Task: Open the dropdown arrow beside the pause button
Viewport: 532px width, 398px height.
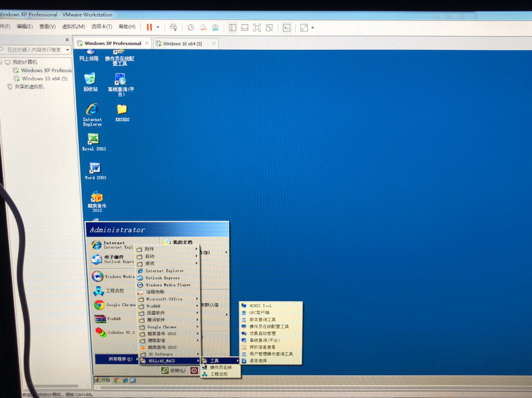Action: [158, 28]
